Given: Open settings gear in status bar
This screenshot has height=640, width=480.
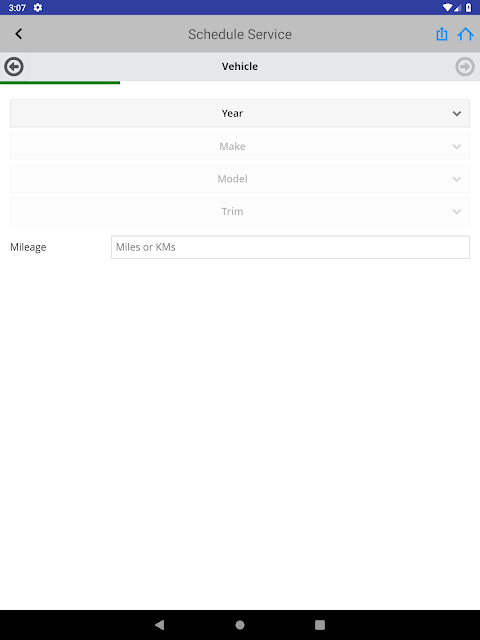Looking at the screenshot, I should pyautogui.click(x=38, y=7).
